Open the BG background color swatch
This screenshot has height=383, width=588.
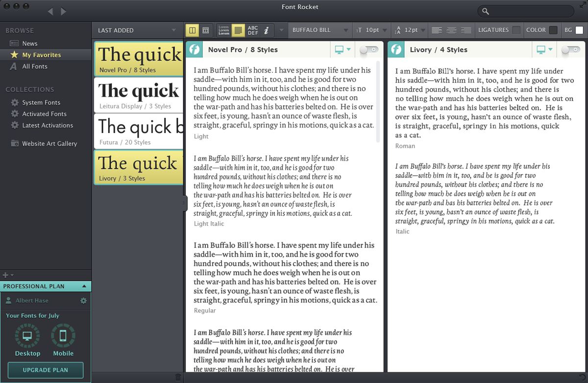tap(579, 30)
